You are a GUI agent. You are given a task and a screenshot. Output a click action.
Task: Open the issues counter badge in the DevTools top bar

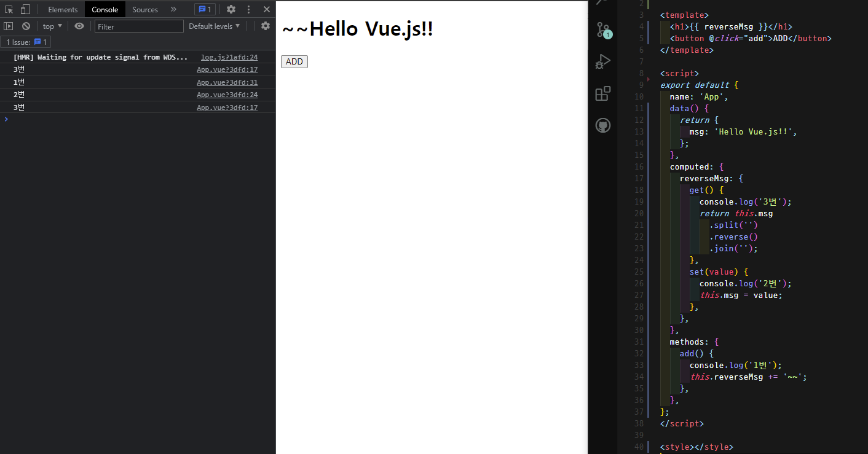[x=205, y=9]
